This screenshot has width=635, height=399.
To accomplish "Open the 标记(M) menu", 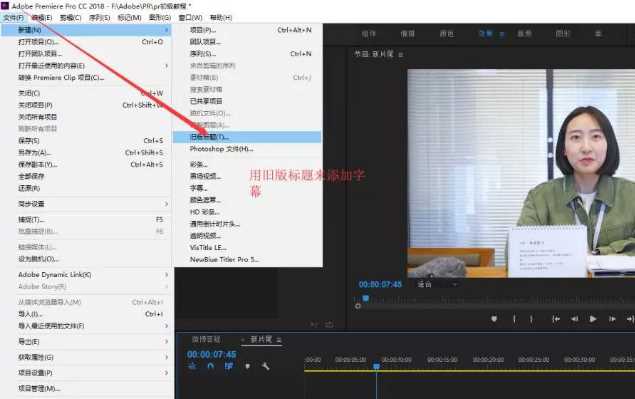I will click(x=129, y=18).
